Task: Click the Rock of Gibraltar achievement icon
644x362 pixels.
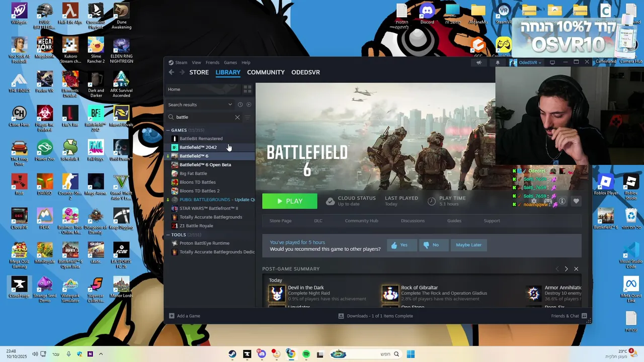Action: click(390, 293)
